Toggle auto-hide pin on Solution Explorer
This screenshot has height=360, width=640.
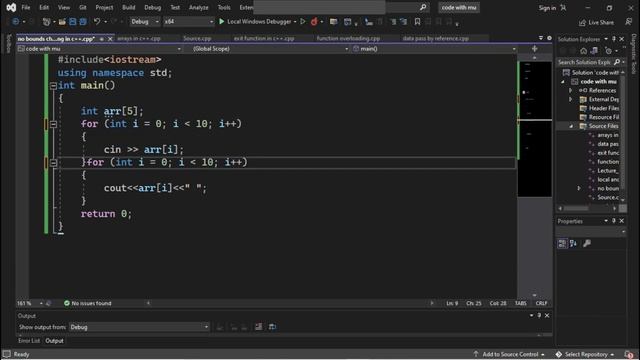click(x=613, y=39)
